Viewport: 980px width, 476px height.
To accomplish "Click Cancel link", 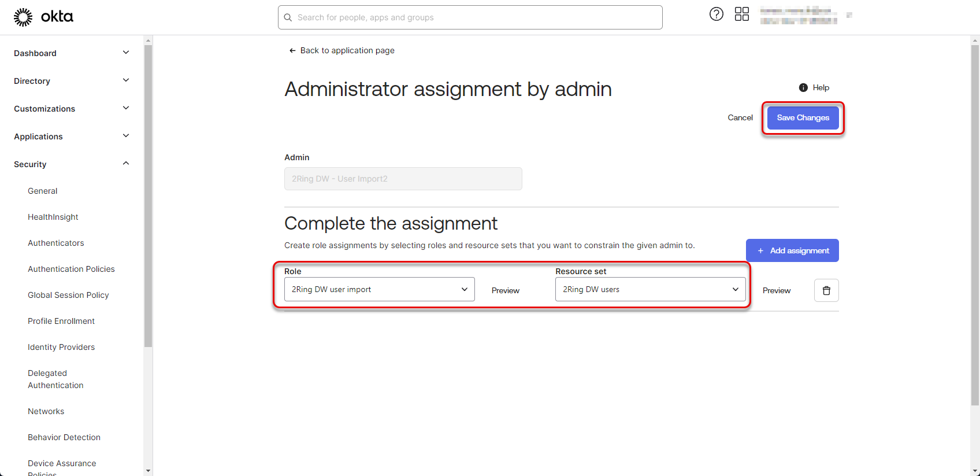I will [x=740, y=118].
